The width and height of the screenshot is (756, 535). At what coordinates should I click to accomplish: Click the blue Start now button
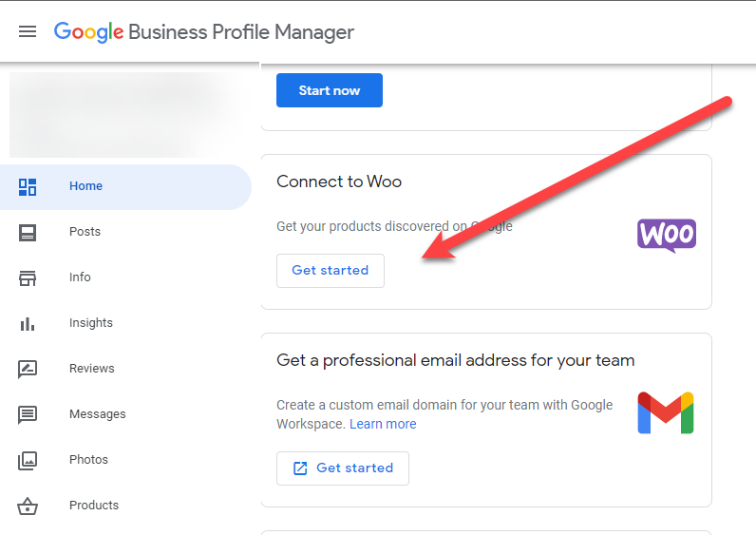(x=330, y=90)
